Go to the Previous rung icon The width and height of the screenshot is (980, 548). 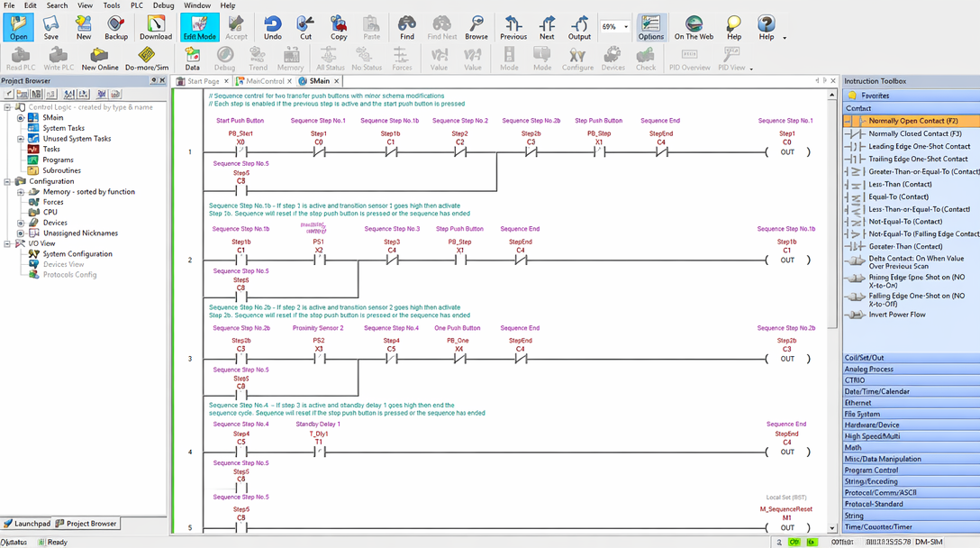[513, 28]
